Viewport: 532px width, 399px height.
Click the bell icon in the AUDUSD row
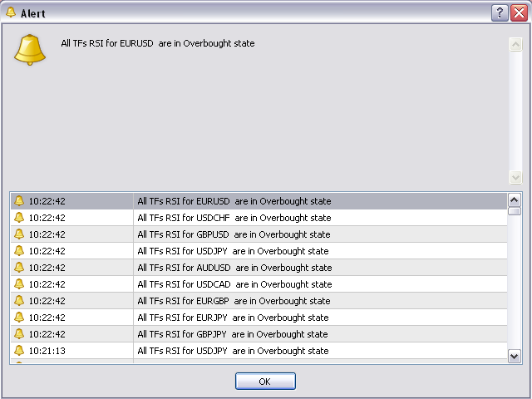pos(19,268)
